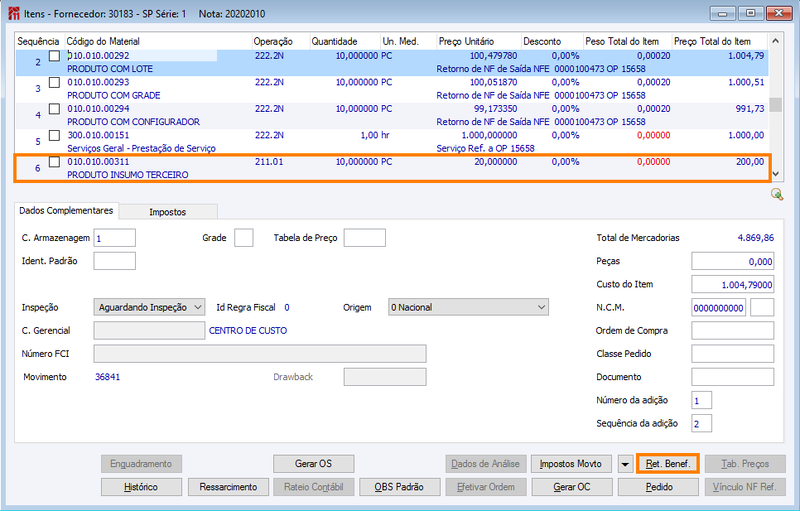Open the arrow dropdown beside Impostos Movto
This screenshot has width=800, height=511.
pos(625,464)
